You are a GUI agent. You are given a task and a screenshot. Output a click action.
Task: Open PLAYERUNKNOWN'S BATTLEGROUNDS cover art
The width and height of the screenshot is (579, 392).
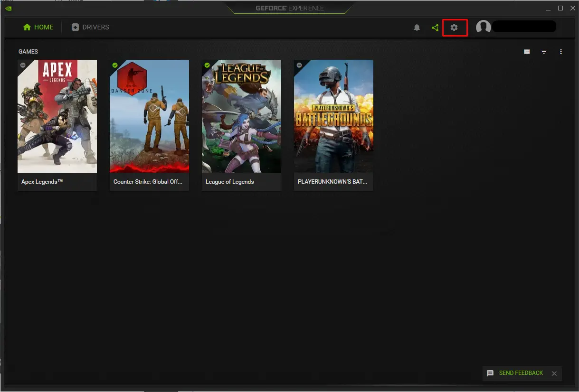[x=333, y=116]
